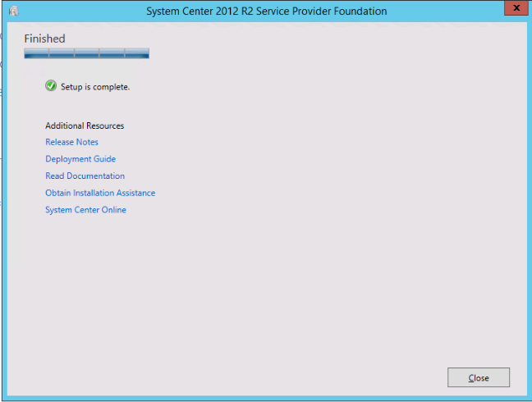Click the first segment of the progress bar
This screenshot has height=402, width=532.
click(x=36, y=54)
